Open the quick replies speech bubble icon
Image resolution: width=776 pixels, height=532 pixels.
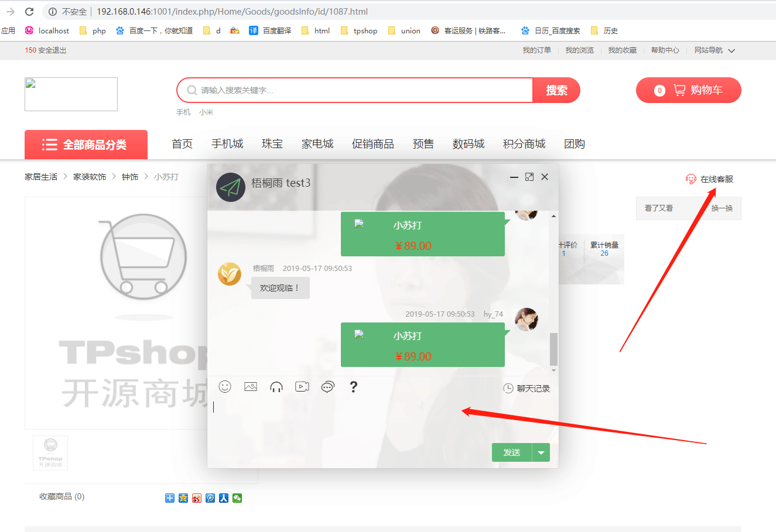[x=327, y=386]
